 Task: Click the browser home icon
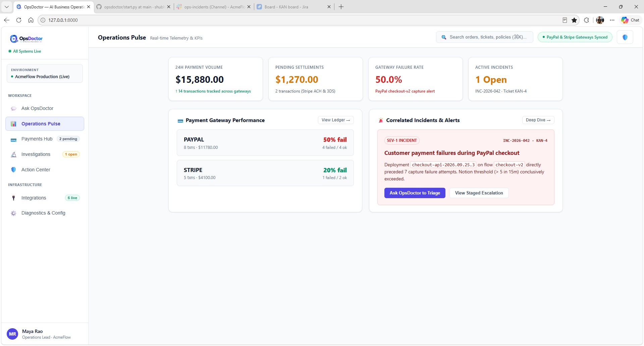[31, 20]
